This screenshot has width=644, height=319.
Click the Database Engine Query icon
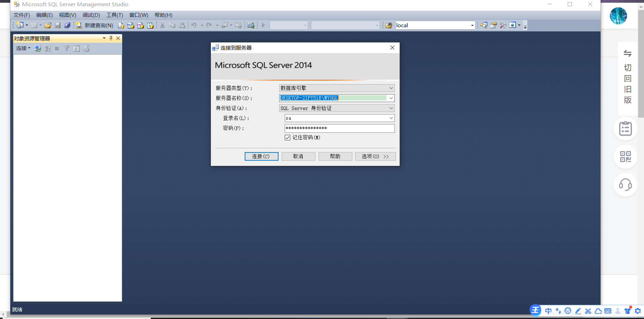click(x=121, y=25)
